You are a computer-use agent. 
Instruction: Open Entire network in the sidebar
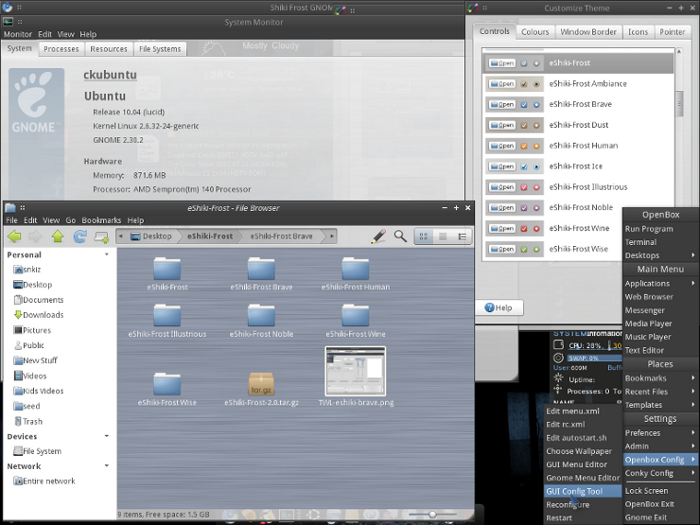[44, 481]
